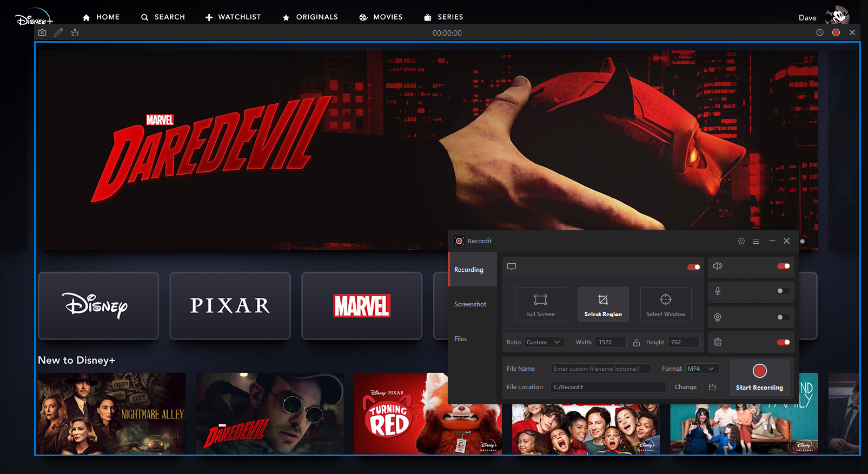Open Disney+ SEARCH
This screenshot has width=868, height=474.
click(x=163, y=17)
